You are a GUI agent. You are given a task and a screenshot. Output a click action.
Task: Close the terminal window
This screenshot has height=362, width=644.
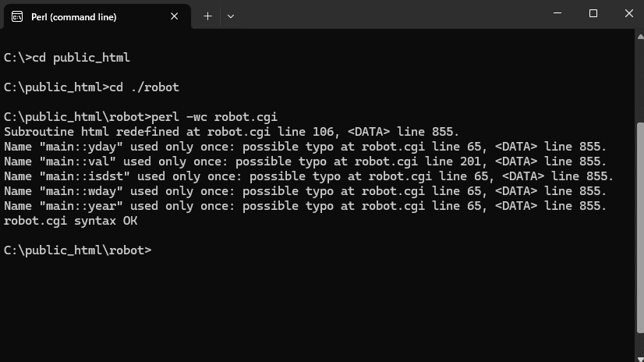pos(628,13)
